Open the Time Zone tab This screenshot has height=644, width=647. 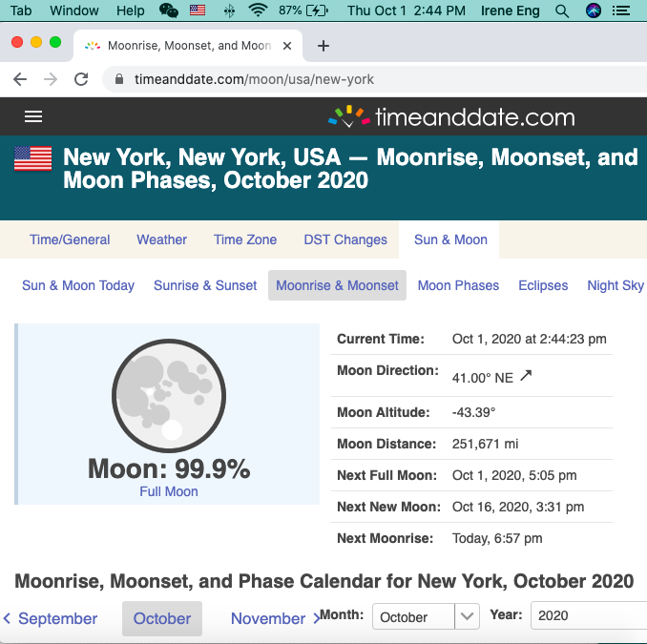(x=245, y=239)
